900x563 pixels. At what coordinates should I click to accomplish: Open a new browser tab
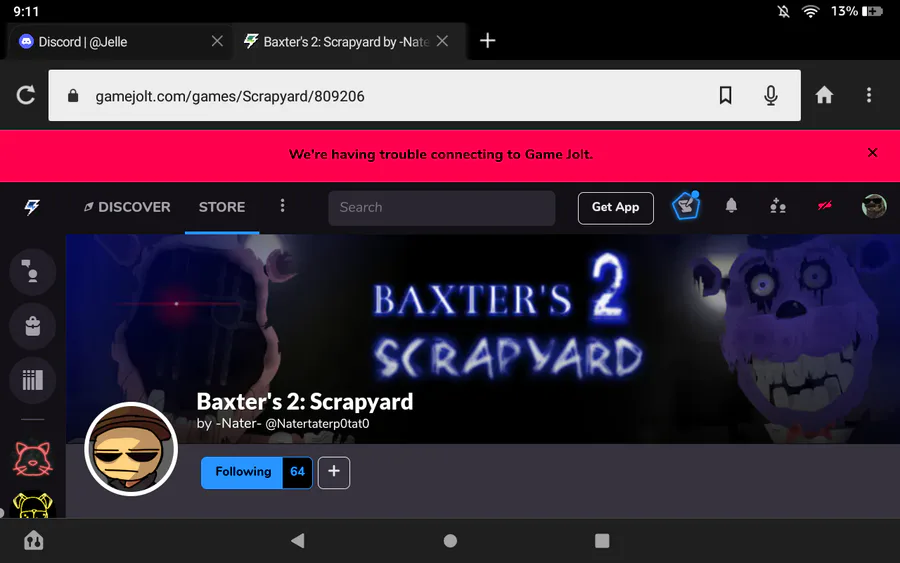487,41
